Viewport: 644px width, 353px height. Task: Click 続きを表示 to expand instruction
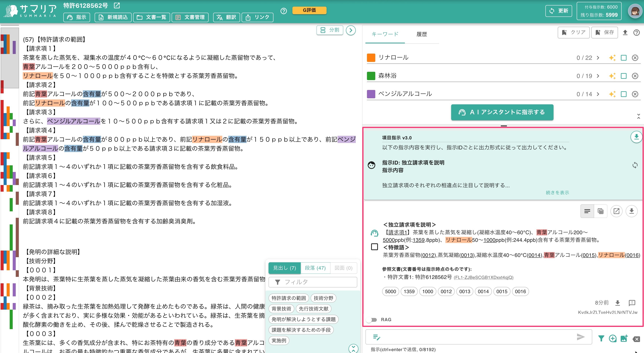tap(557, 192)
